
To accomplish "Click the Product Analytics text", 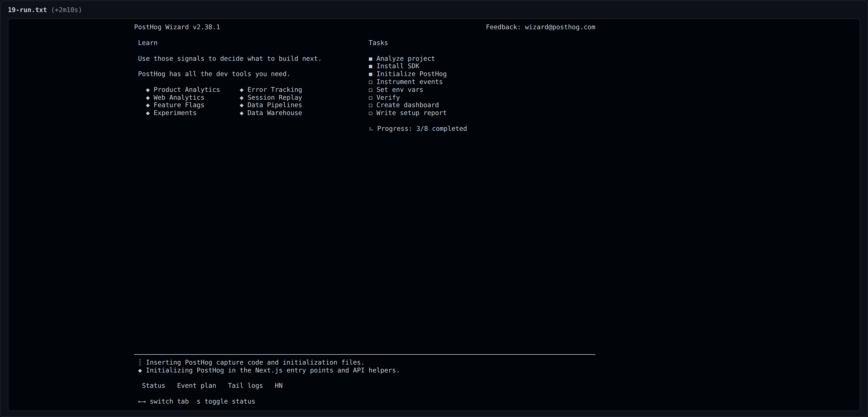I will point(187,90).
